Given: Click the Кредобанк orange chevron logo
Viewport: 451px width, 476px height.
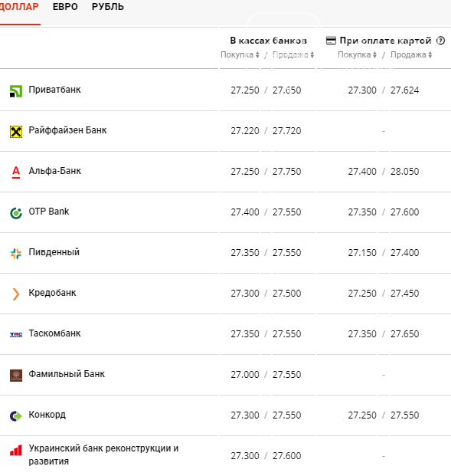Looking at the screenshot, I should click(16, 294).
